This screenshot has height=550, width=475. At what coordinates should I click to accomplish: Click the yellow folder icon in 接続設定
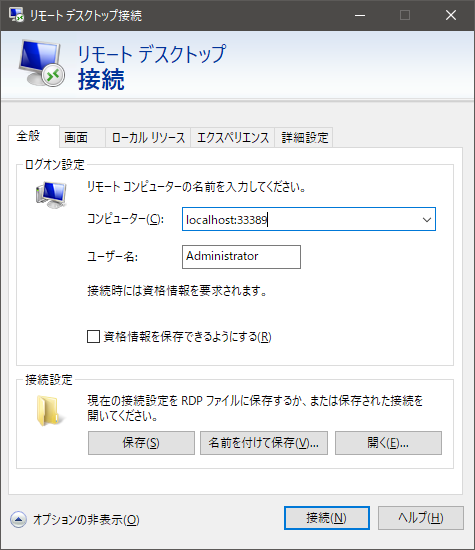coord(49,410)
